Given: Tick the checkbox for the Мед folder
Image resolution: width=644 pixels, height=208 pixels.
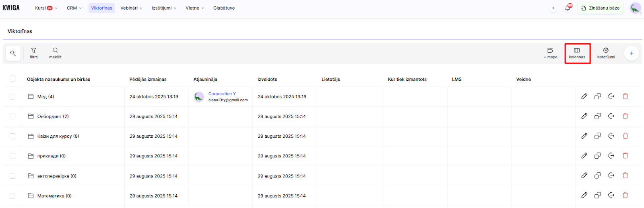Looking at the screenshot, I should [12, 97].
